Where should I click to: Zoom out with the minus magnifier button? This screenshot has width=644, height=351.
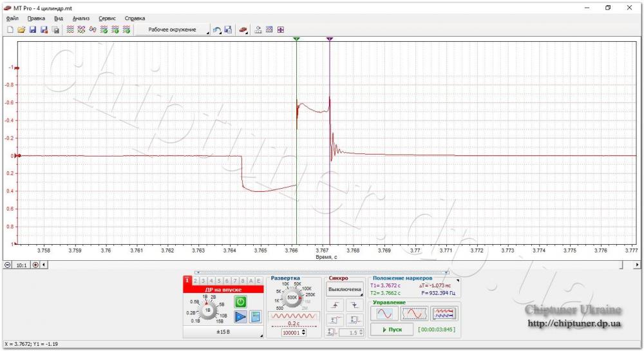tap(8, 265)
